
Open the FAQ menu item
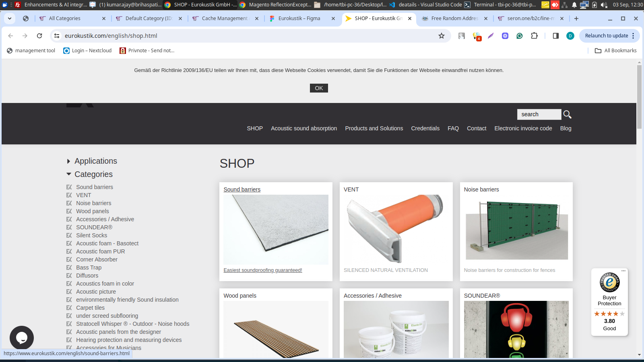coord(453,128)
